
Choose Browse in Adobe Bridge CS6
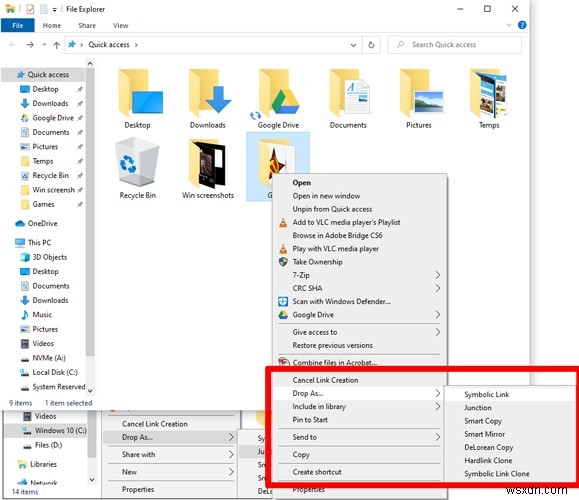337,235
